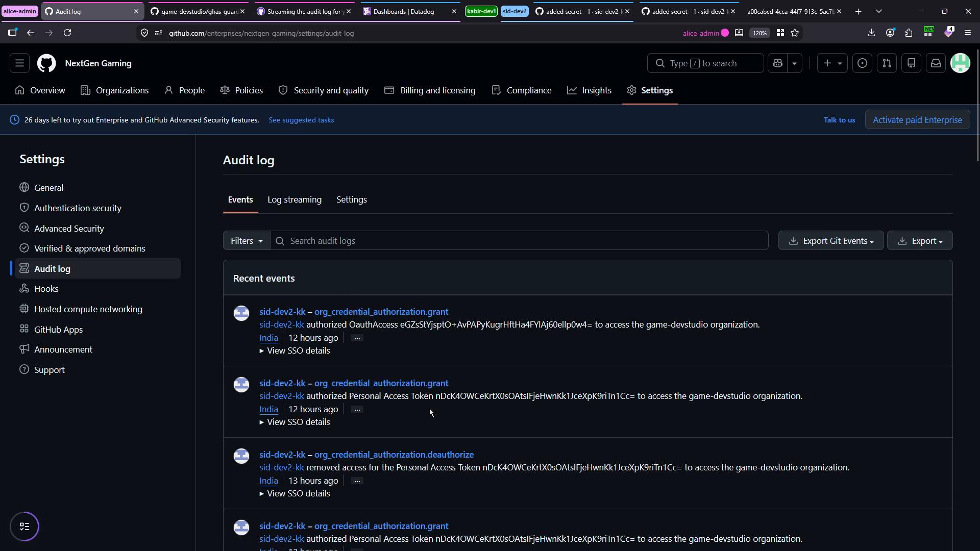Open the Security and quality nav tab
The width and height of the screenshot is (980, 551).
(324, 90)
